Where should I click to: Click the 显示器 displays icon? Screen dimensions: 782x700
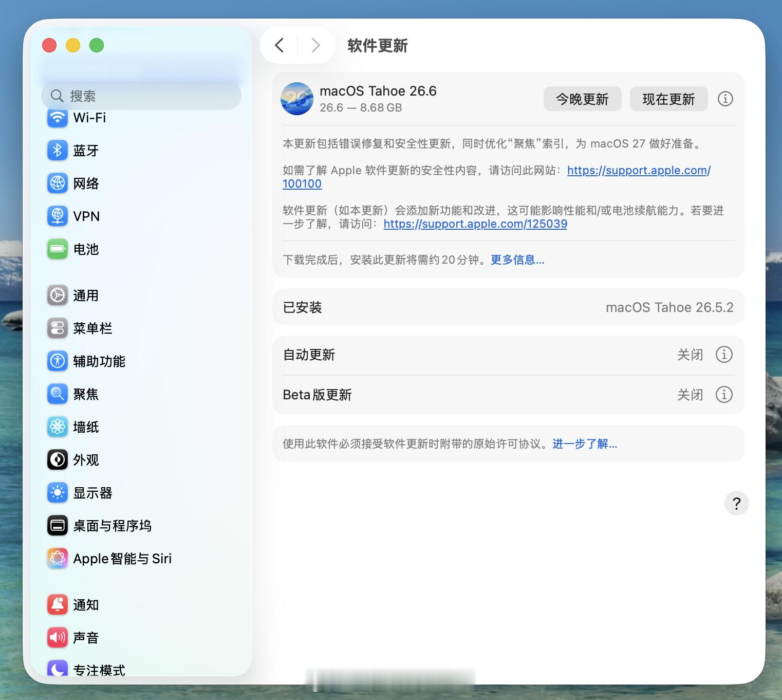[x=58, y=493]
